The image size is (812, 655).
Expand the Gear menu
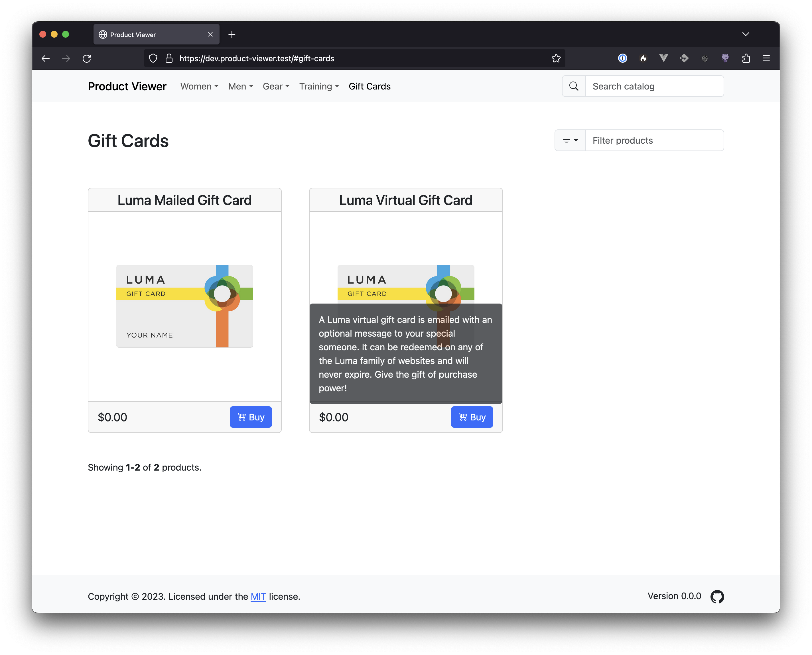pos(276,86)
